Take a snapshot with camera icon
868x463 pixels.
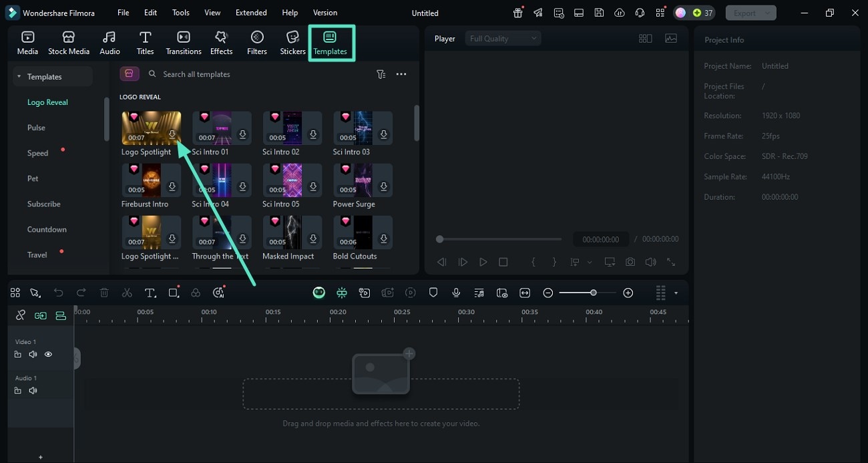pyautogui.click(x=630, y=263)
